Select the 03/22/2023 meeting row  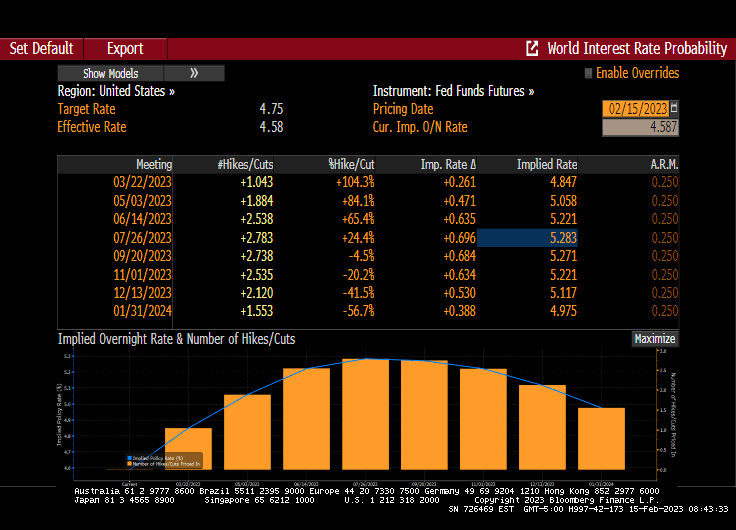(x=143, y=182)
